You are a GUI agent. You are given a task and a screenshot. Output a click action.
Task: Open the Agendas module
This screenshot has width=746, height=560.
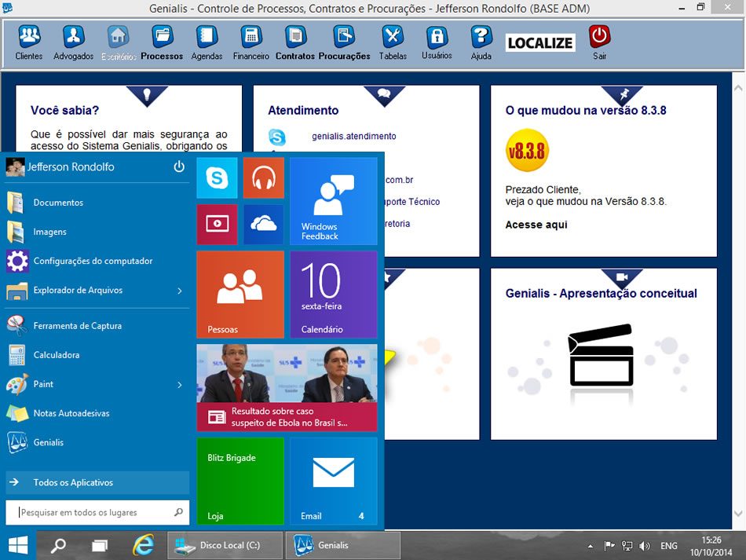(x=207, y=42)
